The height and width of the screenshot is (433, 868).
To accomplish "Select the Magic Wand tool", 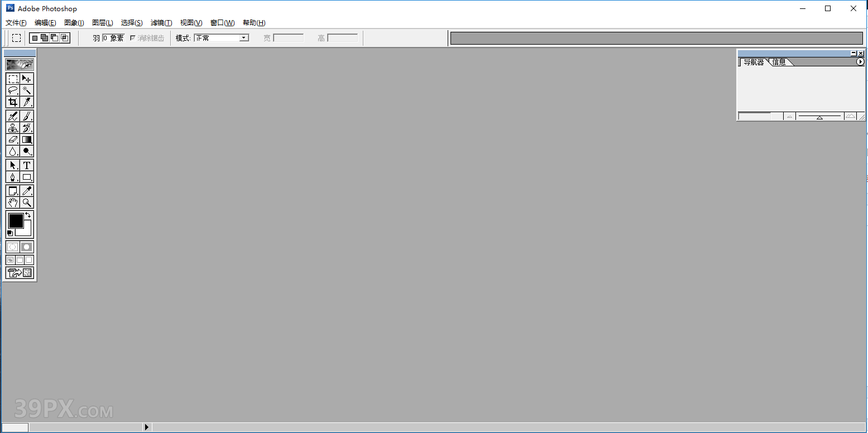I will click(26, 90).
